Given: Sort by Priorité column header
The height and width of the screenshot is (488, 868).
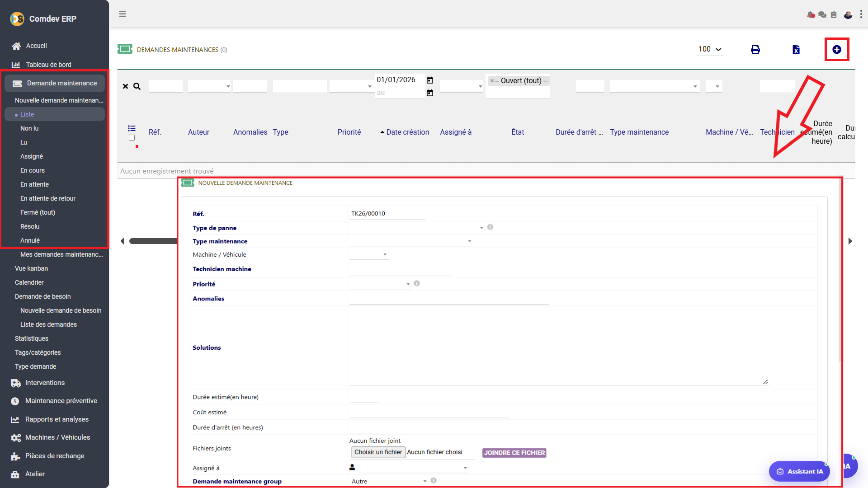Looking at the screenshot, I should tap(349, 132).
